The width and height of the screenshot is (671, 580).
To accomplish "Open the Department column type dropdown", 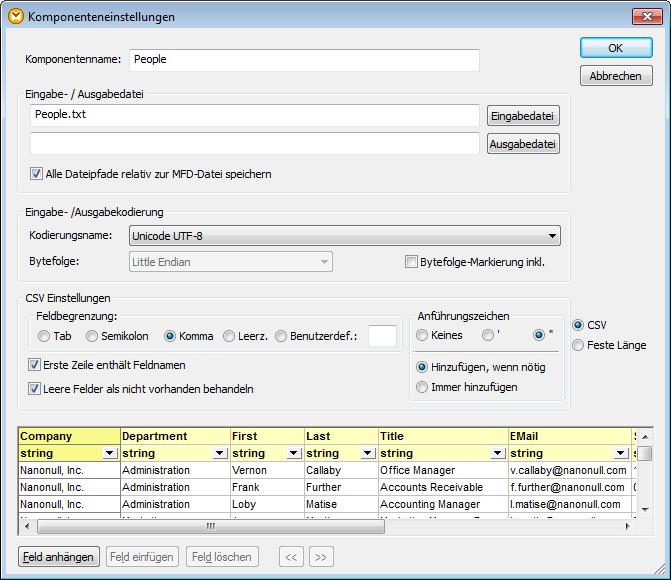I will (220, 454).
